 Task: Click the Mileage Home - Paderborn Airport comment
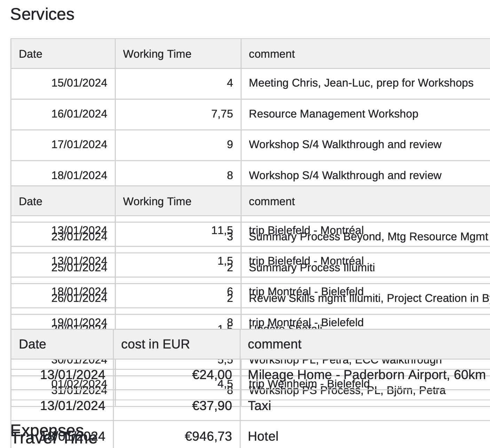366,375
